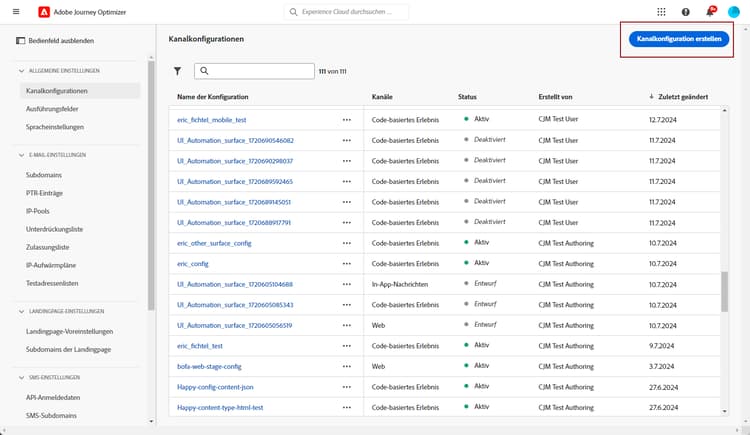Open more actions for eric_fichtel_mobile_test
Screen dimensions: 750x435
(347, 119)
